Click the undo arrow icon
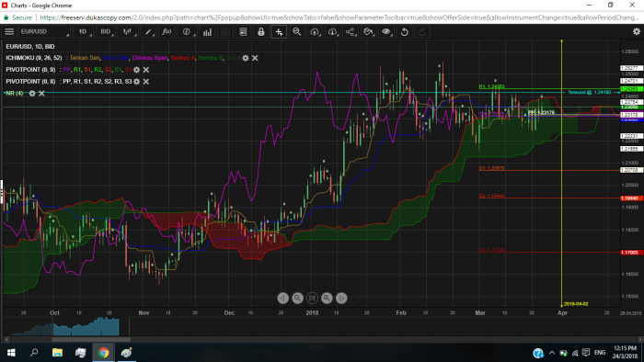The width and height of the screenshot is (644, 362). [x=404, y=31]
